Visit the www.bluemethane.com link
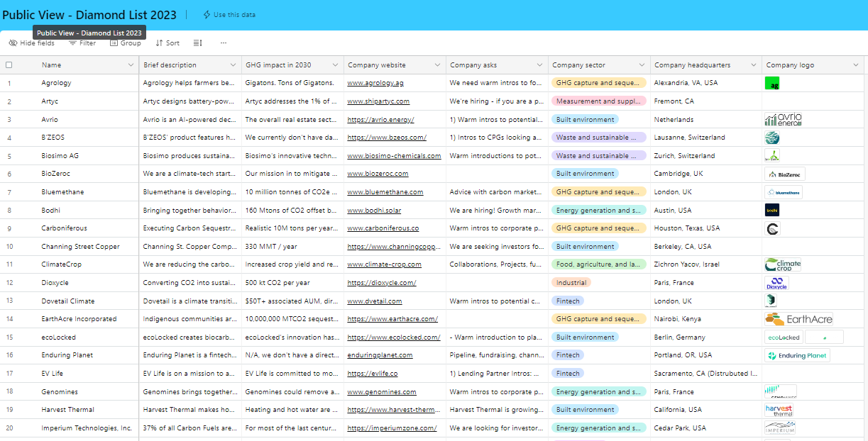The height and width of the screenshot is (441, 868). coord(385,192)
